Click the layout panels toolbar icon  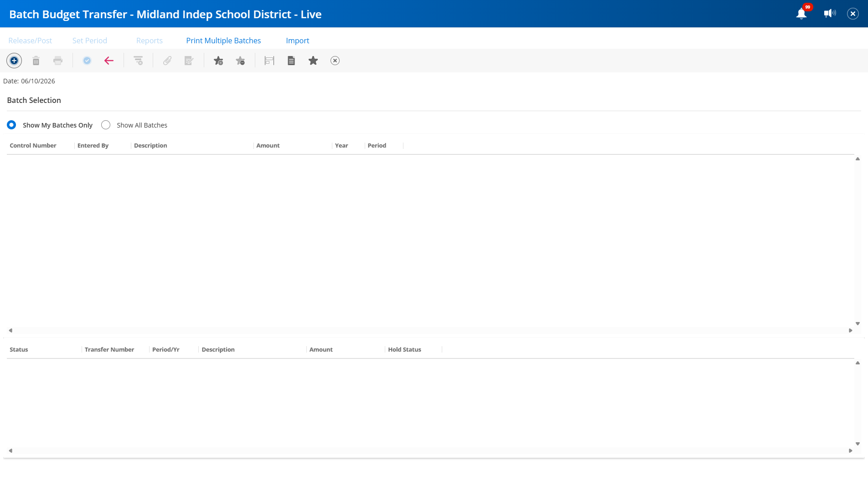(x=269, y=61)
